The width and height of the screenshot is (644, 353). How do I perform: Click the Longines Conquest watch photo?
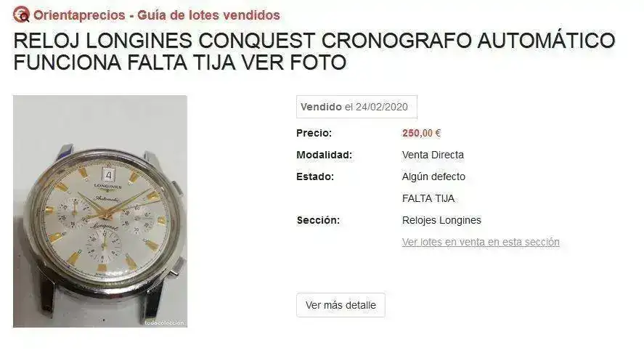click(100, 211)
